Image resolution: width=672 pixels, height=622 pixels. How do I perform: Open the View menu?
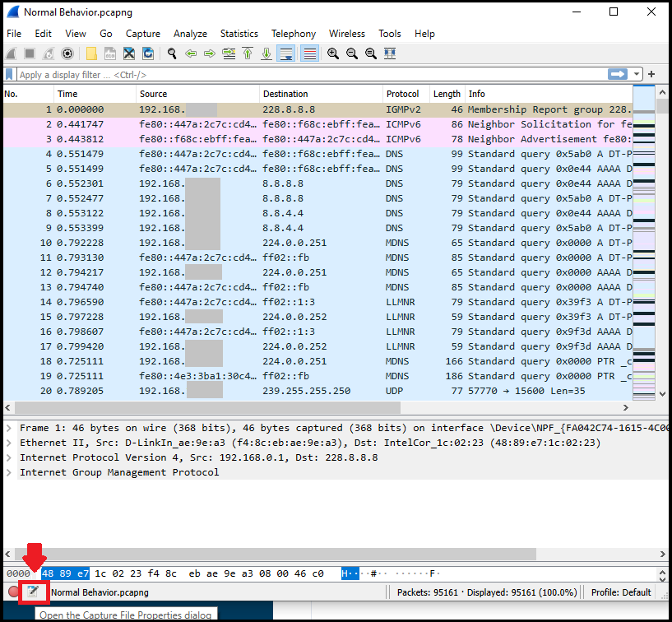pyautogui.click(x=76, y=34)
